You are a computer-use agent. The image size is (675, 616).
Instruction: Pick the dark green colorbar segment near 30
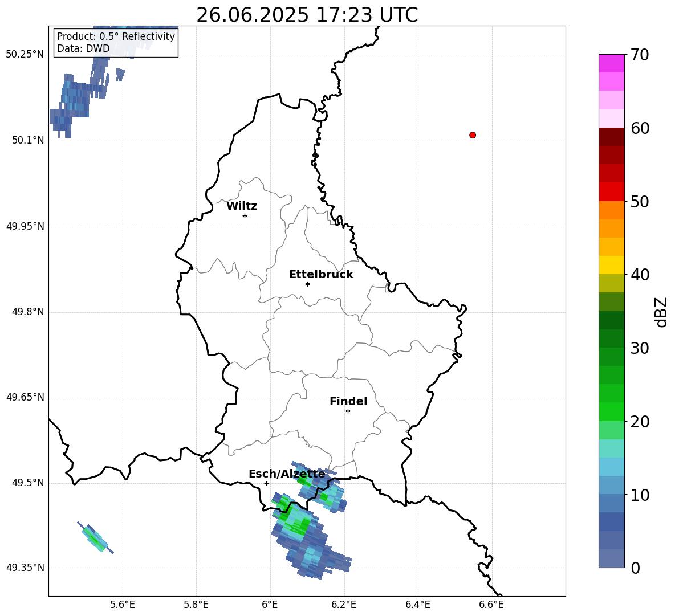pos(612,338)
